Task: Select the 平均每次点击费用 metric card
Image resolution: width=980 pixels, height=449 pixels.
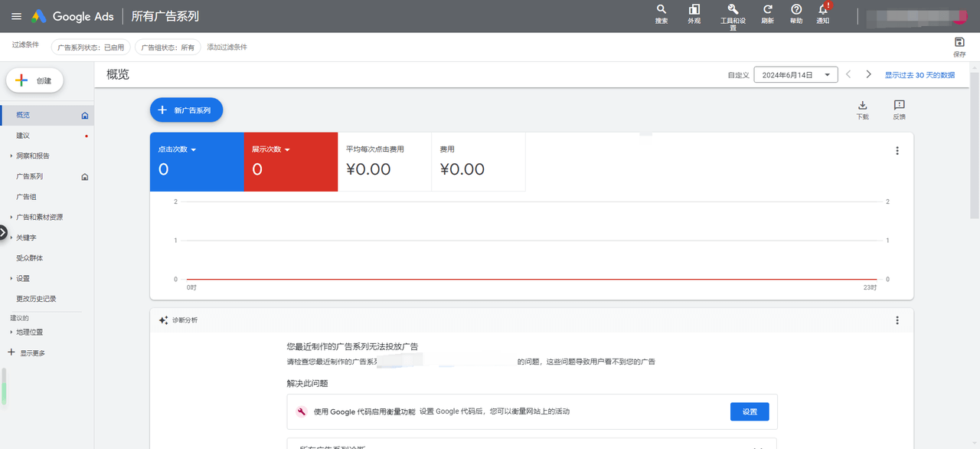Action: [384, 162]
